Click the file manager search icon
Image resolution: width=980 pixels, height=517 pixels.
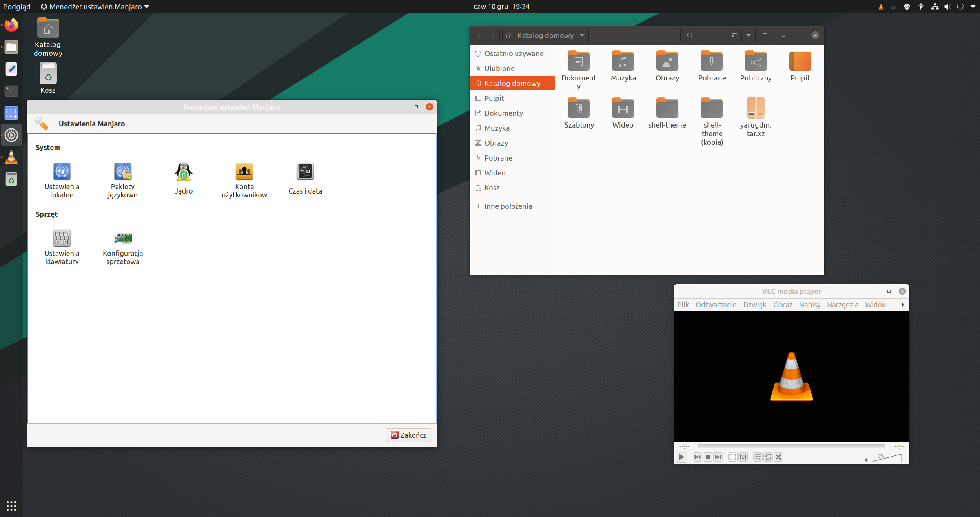tap(690, 35)
